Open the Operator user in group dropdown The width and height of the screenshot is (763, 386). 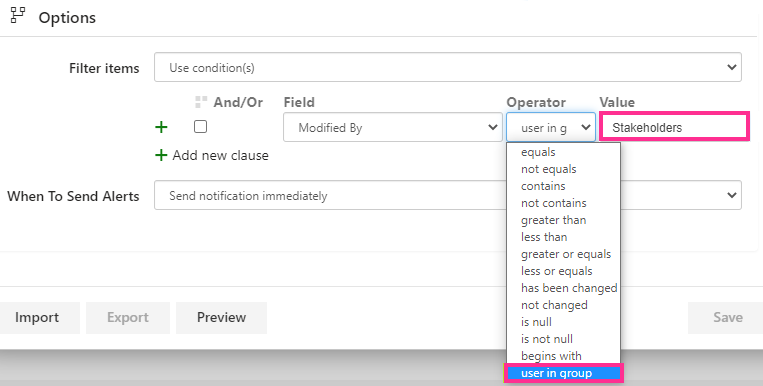click(551, 128)
